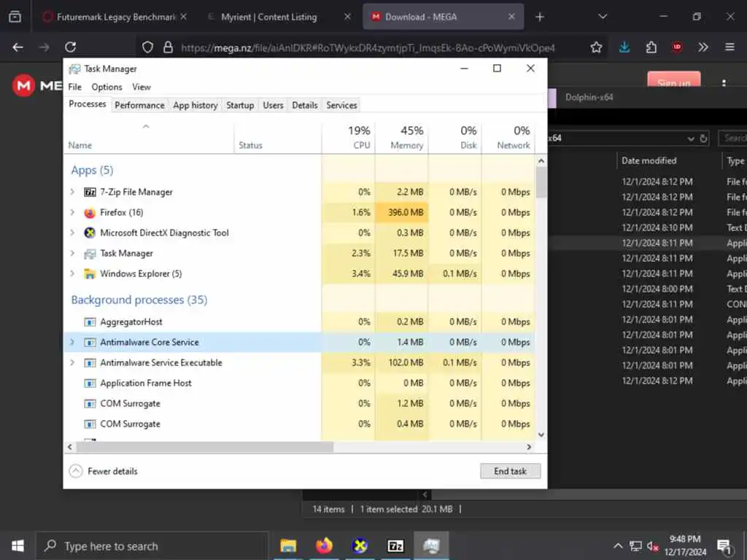
Task: Click the Task Manager vertical scrollbar thumb
Action: point(541,182)
